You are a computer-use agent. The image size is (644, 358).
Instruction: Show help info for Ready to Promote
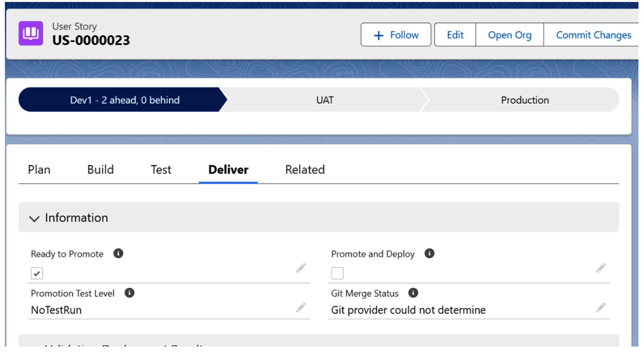tap(118, 253)
